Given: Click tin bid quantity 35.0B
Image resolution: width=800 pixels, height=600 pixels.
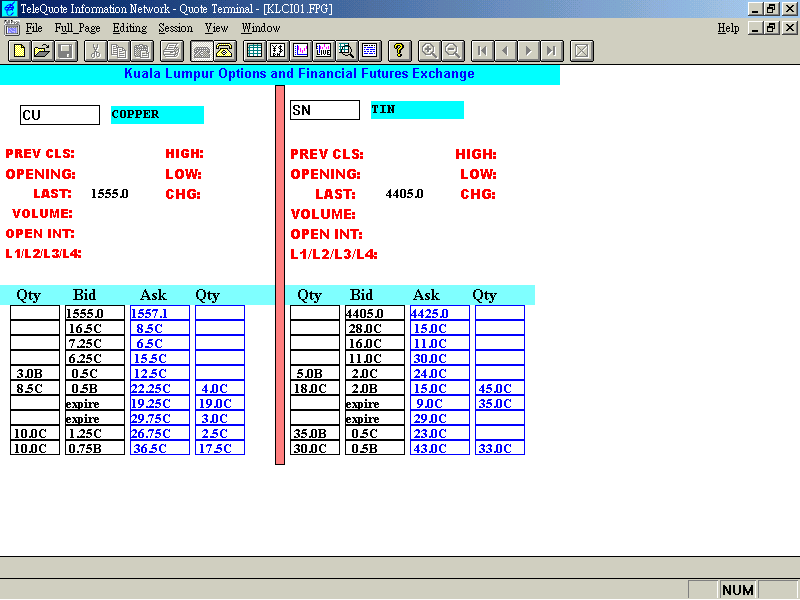Looking at the screenshot, I should point(315,433).
